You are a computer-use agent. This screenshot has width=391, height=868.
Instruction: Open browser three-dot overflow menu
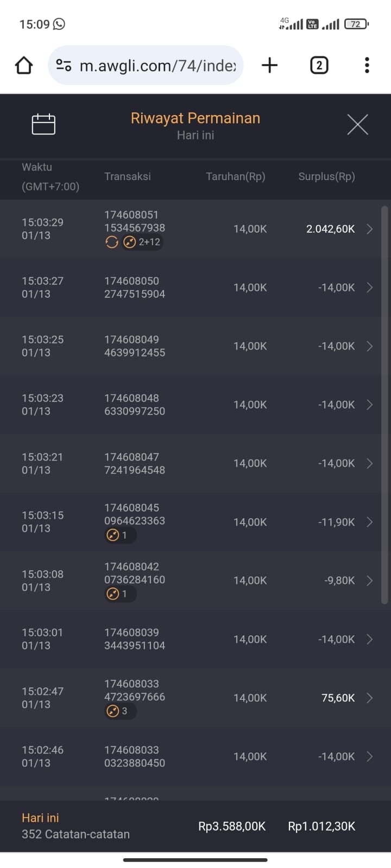[367, 66]
